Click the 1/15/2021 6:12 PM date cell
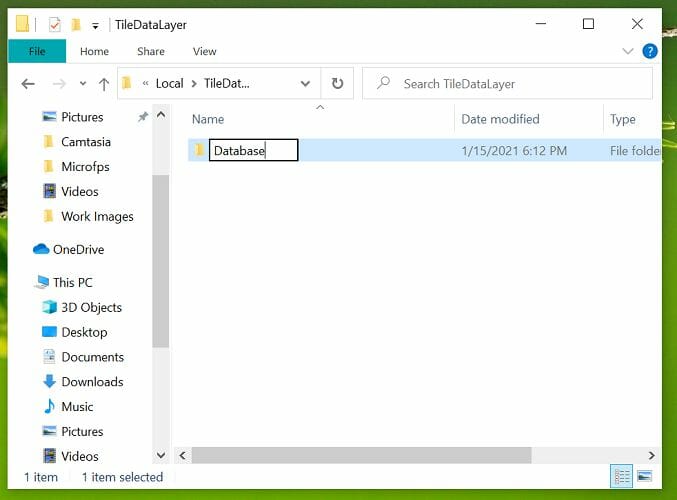677x500 pixels. click(x=514, y=151)
